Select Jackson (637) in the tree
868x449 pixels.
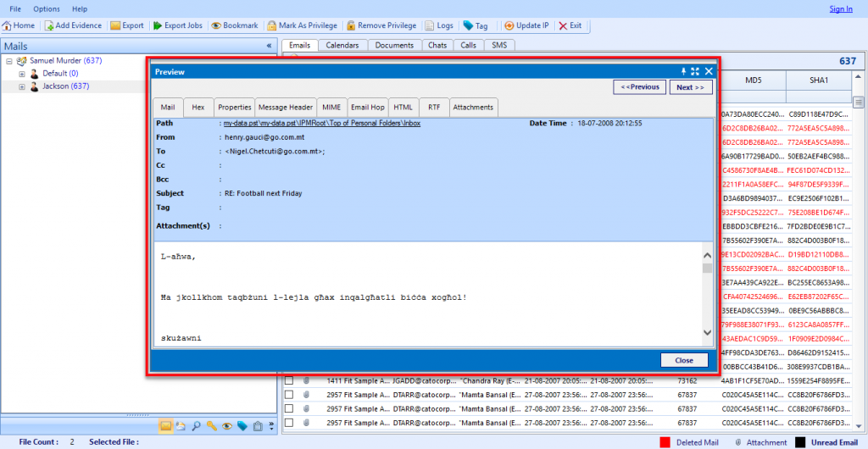pos(66,86)
